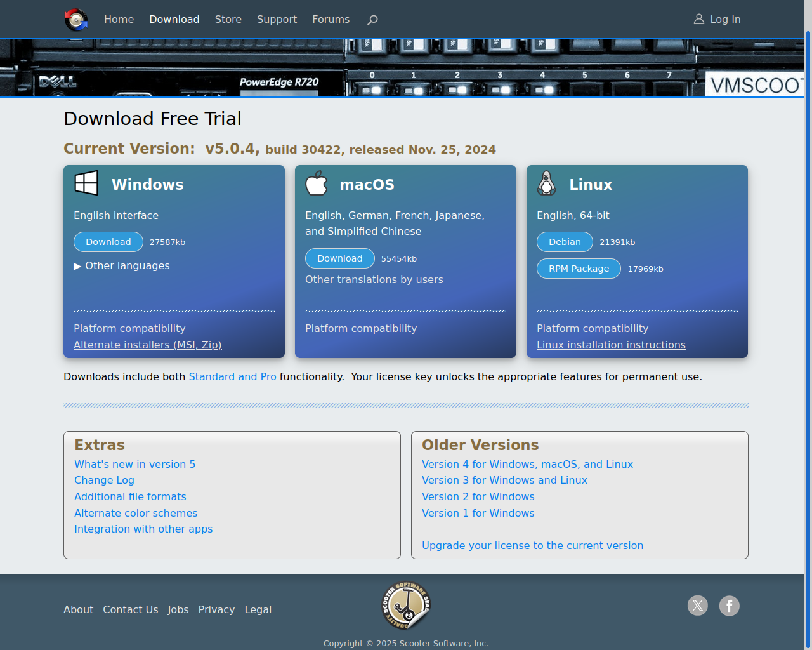Open the Change Log link
Image resolution: width=812 pixels, height=650 pixels.
104,480
